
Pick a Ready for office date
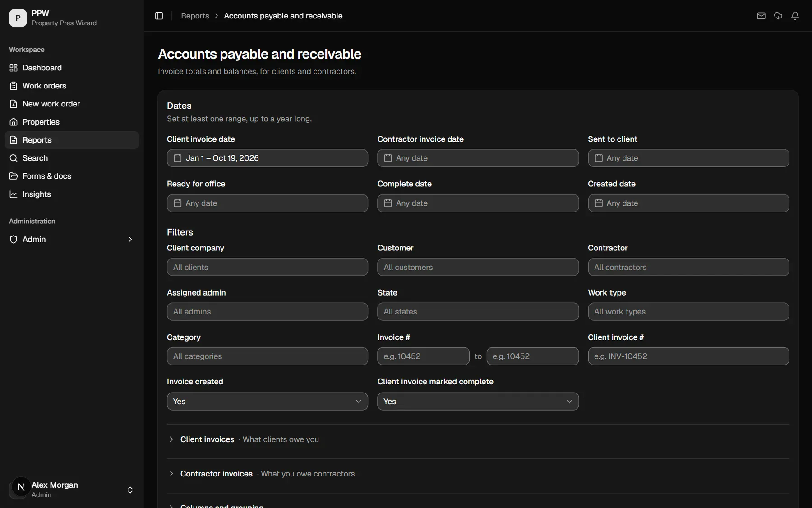coord(268,203)
